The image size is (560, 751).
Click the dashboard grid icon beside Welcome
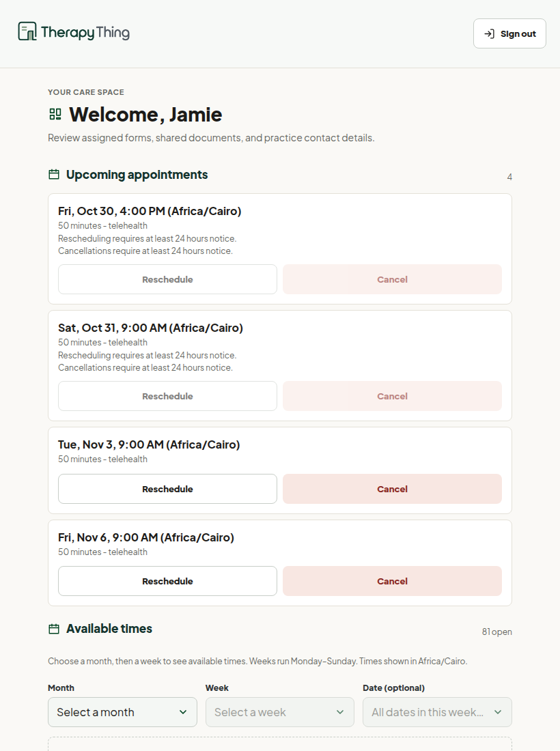click(x=55, y=114)
